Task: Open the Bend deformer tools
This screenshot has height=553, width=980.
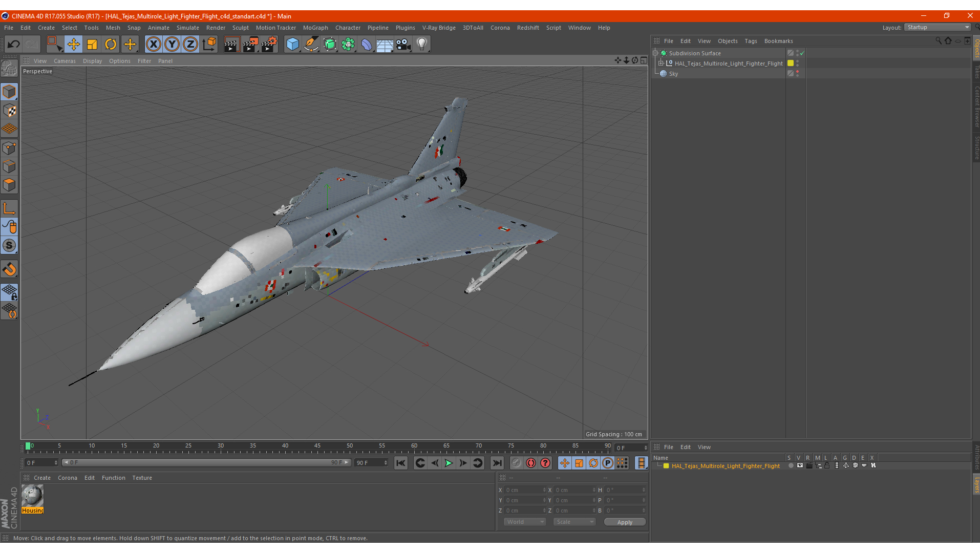Action: pos(367,45)
